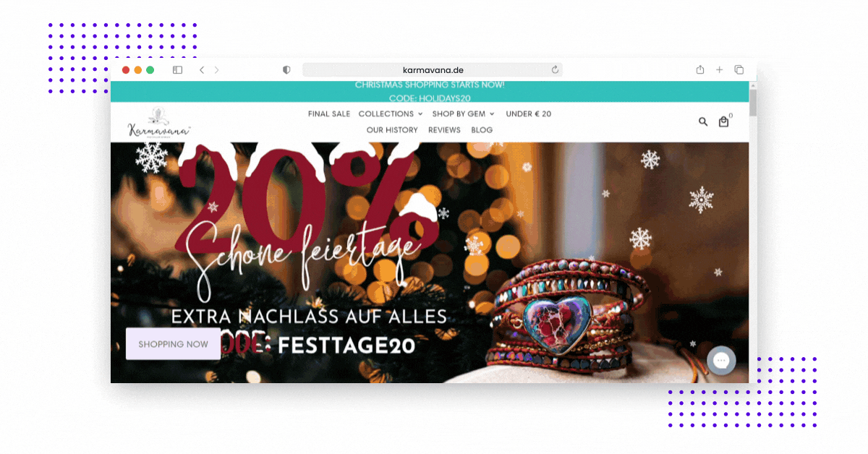The image size is (868, 454).
Task: Reload the page with refresh icon
Action: click(555, 70)
